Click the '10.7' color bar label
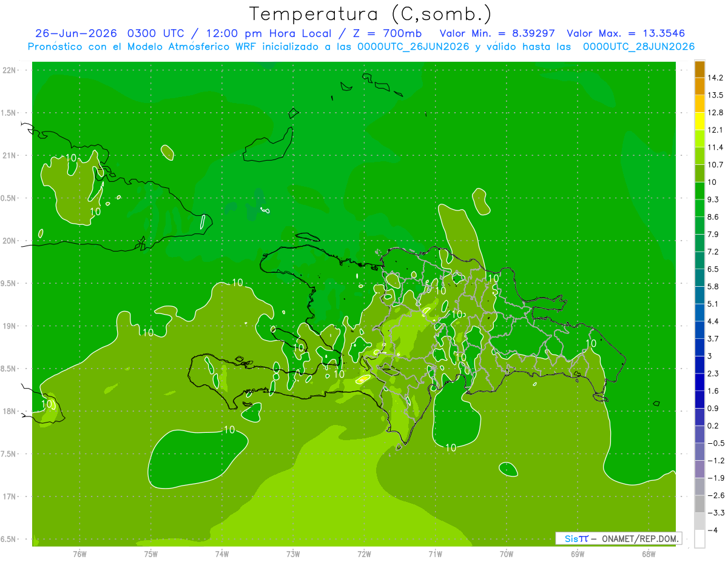Screen dimensions: 728x562 pyautogui.click(x=715, y=165)
